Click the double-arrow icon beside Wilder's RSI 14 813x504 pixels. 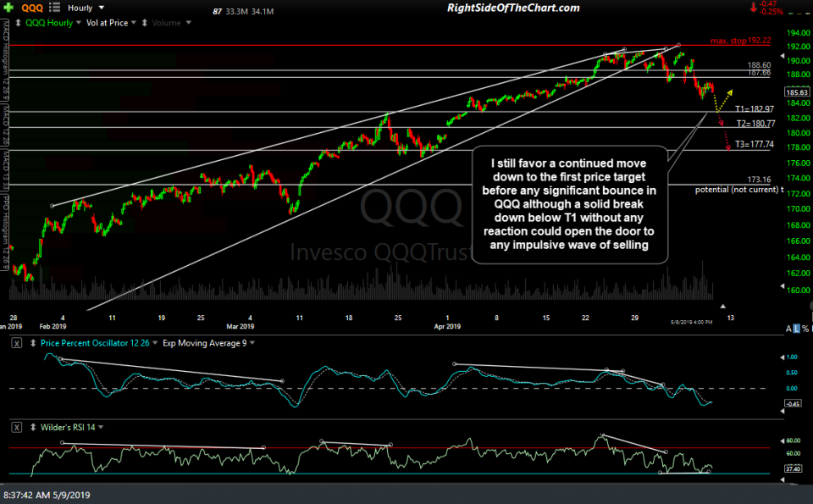point(32,427)
